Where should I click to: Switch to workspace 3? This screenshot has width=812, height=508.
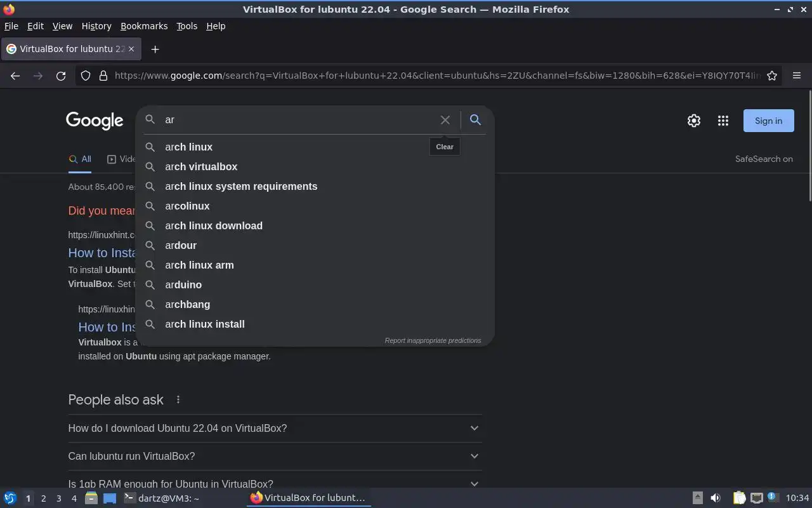tap(58, 498)
